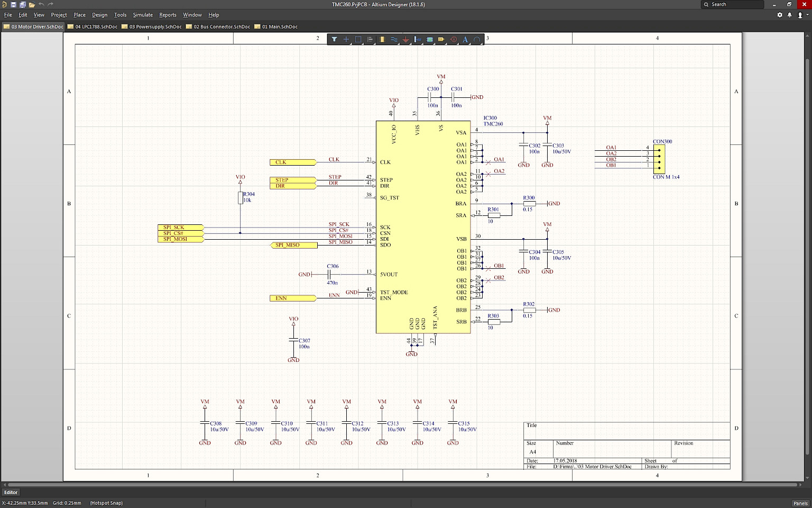Open the Reports menu
Screen dimensions: 812x508
point(168,15)
